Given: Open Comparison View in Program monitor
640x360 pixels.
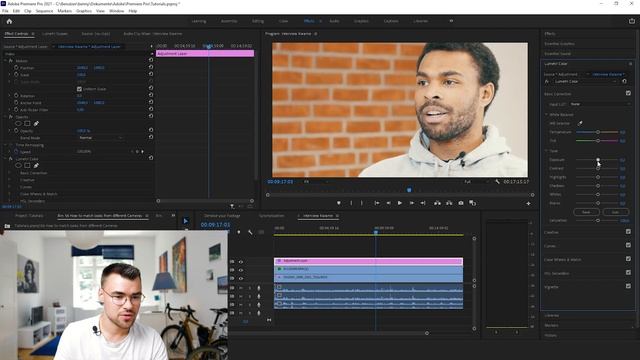Looking at the screenshot, I should pos(473,203).
